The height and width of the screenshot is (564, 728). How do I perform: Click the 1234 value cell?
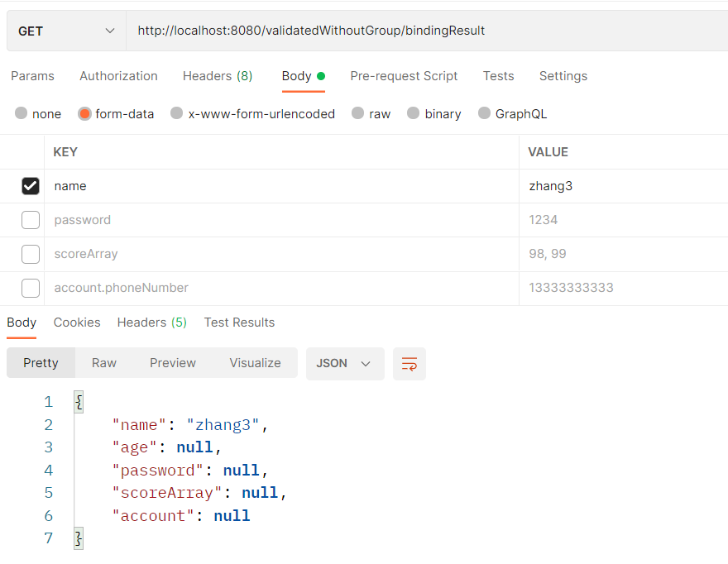(624, 220)
